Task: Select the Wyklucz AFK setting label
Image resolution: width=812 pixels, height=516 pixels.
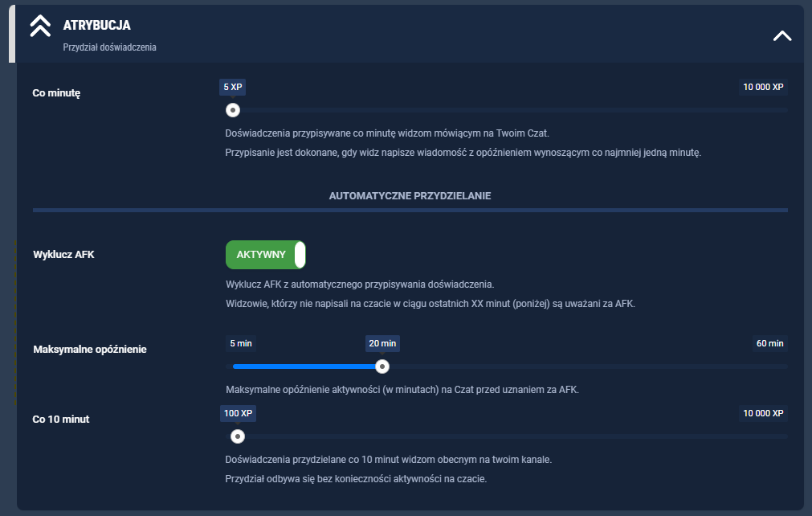Action: tap(63, 254)
